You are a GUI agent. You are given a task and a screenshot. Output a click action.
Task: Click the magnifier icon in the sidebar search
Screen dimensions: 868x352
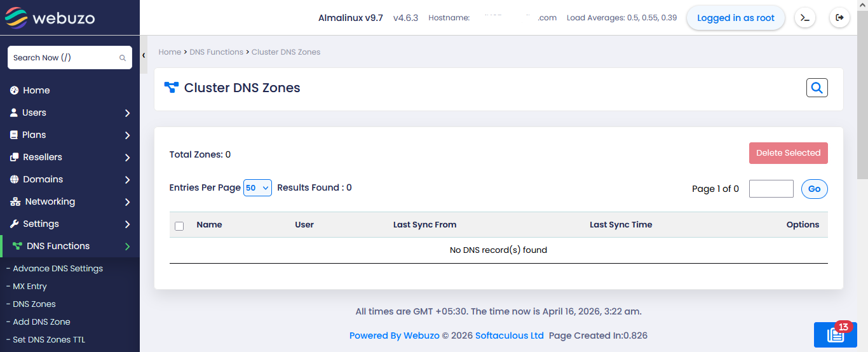[x=123, y=58]
